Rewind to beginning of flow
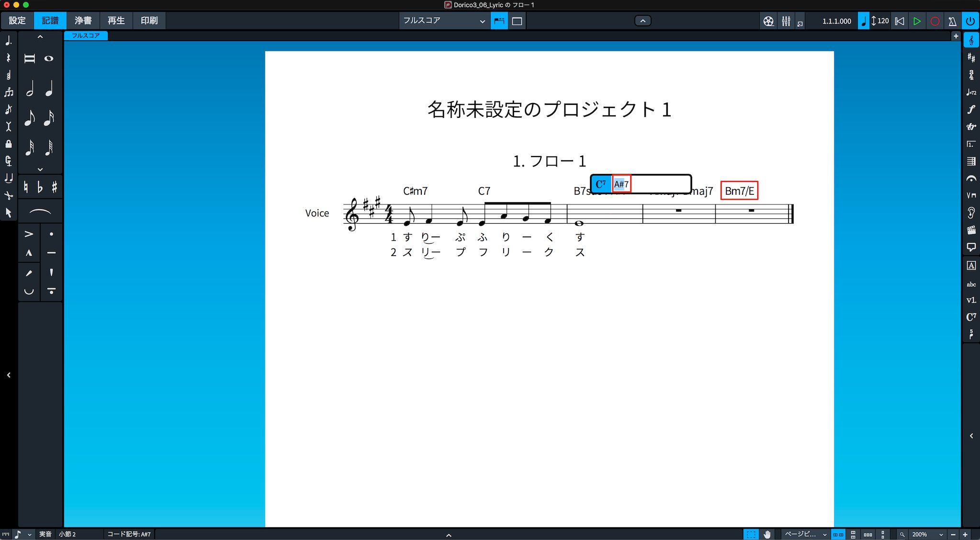The image size is (980, 540). pos(900,21)
